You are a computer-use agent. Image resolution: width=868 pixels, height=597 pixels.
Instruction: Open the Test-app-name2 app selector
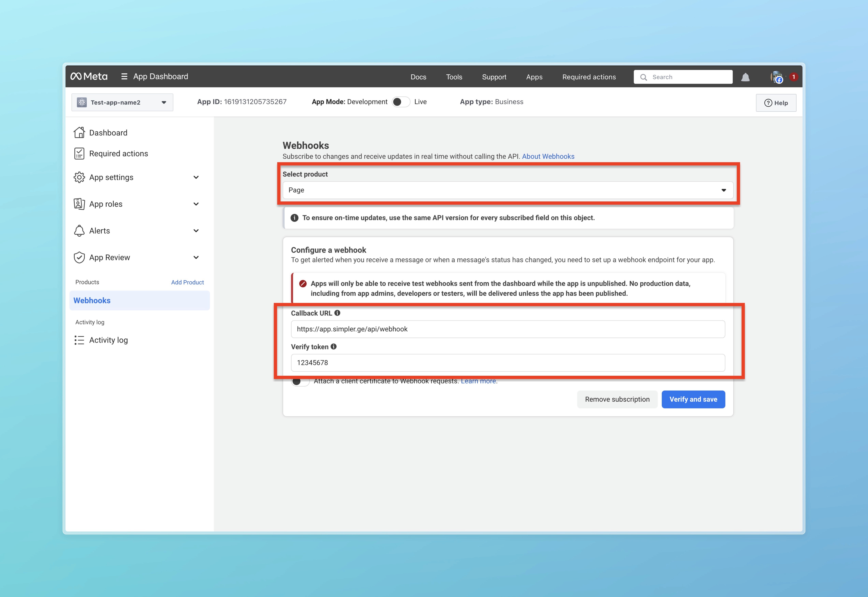[x=122, y=103]
